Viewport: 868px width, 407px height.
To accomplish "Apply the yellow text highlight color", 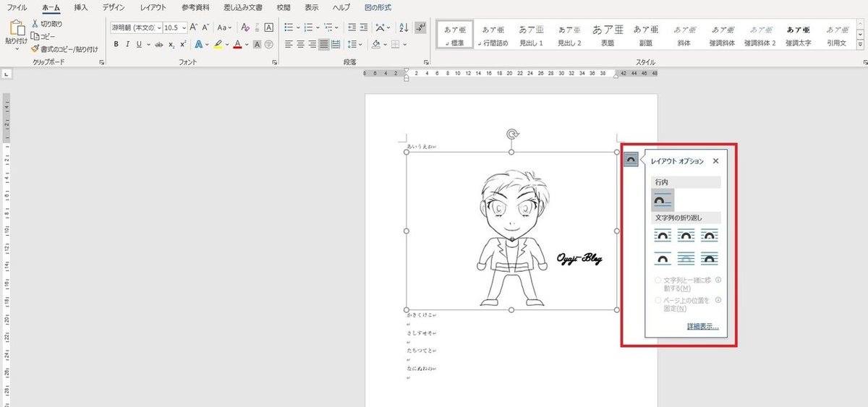I will pyautogui.click(x=218, y=44).
